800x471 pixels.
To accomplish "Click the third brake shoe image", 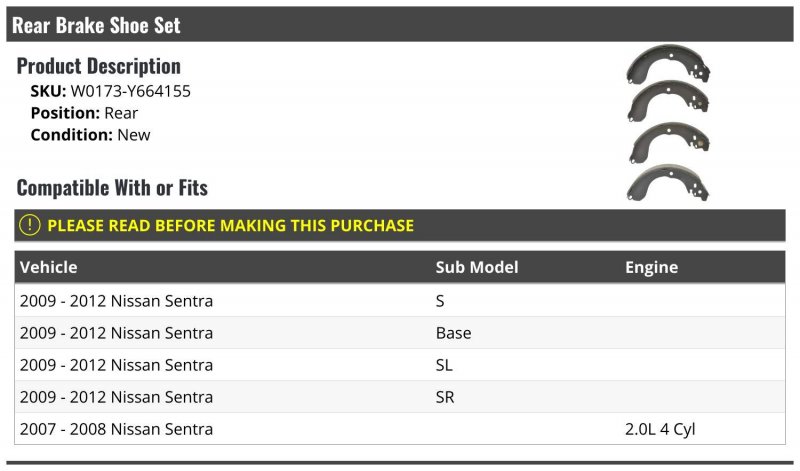I will [668, 142].
